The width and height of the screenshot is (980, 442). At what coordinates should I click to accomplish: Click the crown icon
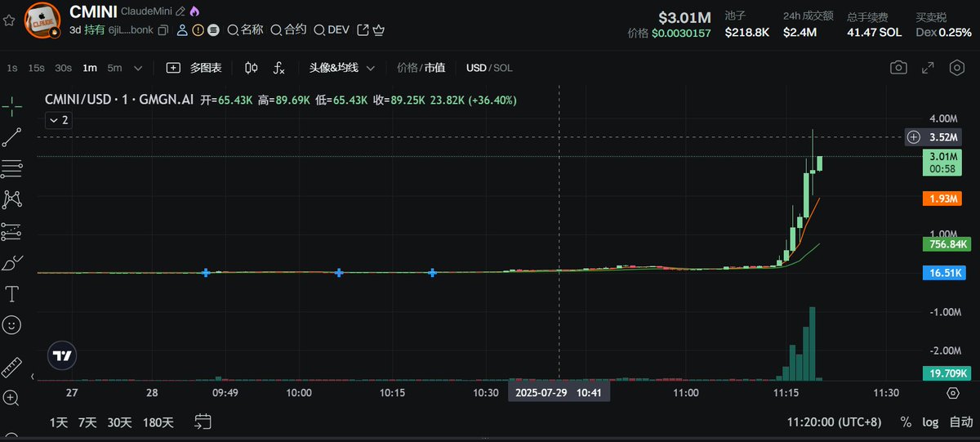pos(379,30)
